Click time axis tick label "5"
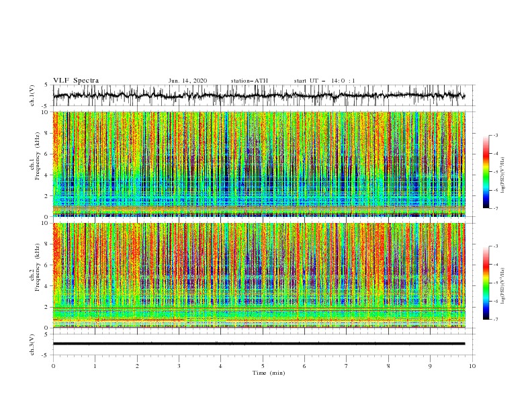Screen dimensions: 532x411 click(x=263, y=366)
